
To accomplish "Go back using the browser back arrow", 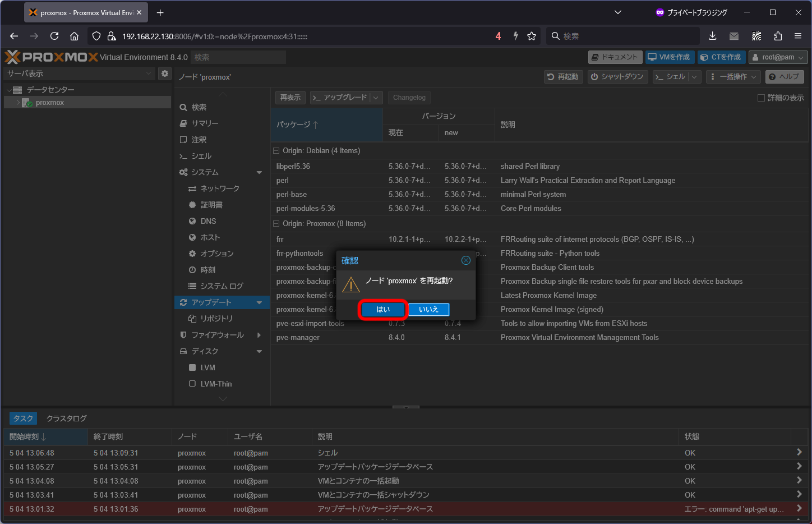I will 14,36.
